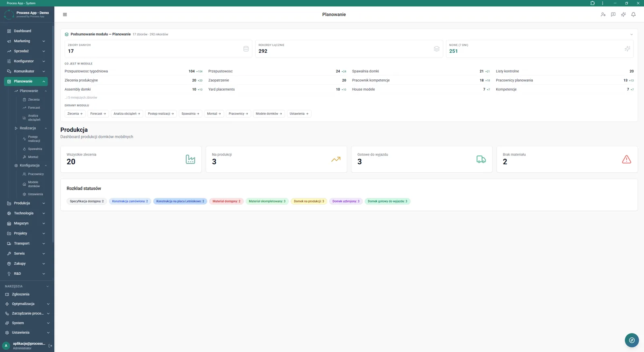Go to Analiza obciążeń shortcut button
The height and width of the screenshot is (352, 644).
pos(127,114)
